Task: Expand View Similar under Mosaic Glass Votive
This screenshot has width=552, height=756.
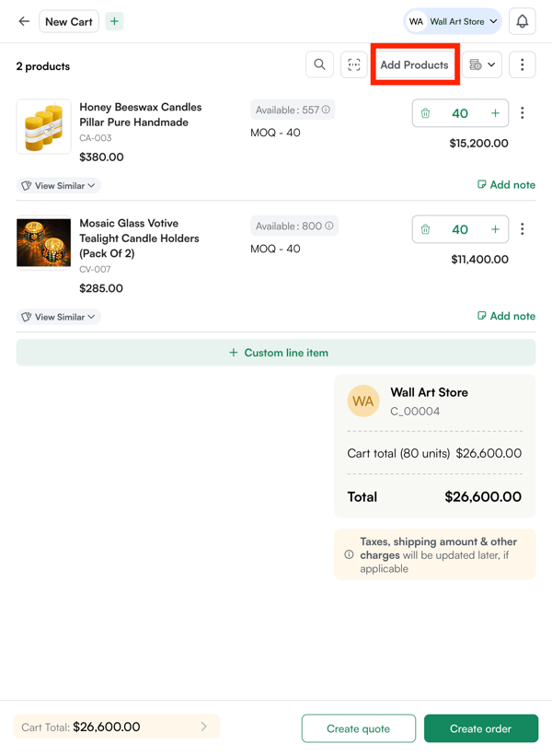Action: pyautogui.click(x=58, y=317)
